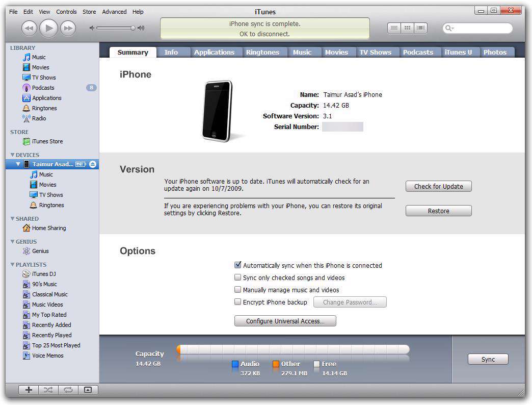Viewport: 532px width, 405px height.
Task: Click the add playlist plus icon
Action: (29, 390)
